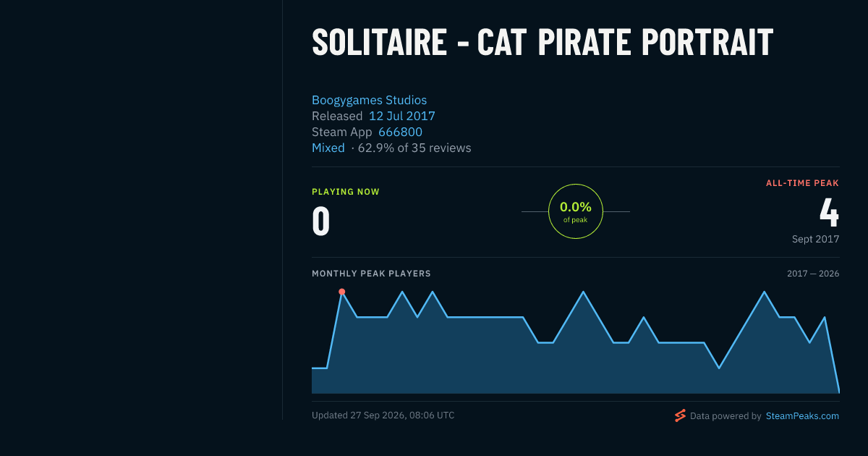Image resolution: width=868 pixels, height=456 pixels.
Task: Click the red peak marker on chart
Action: [x=342, y=292]
